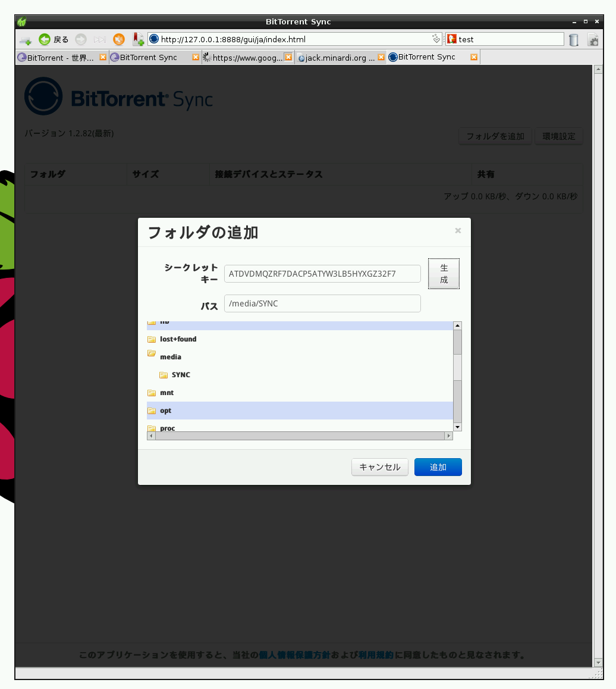Click the page scrollbar's down arrow
Viewport: 616px width, 689px height.
tap(598, 663)
